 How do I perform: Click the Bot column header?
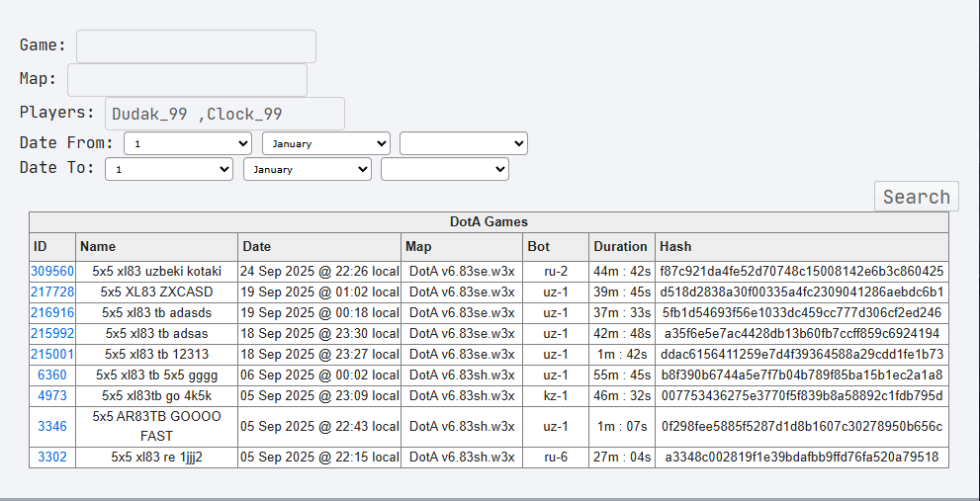(x=556, y=247)
